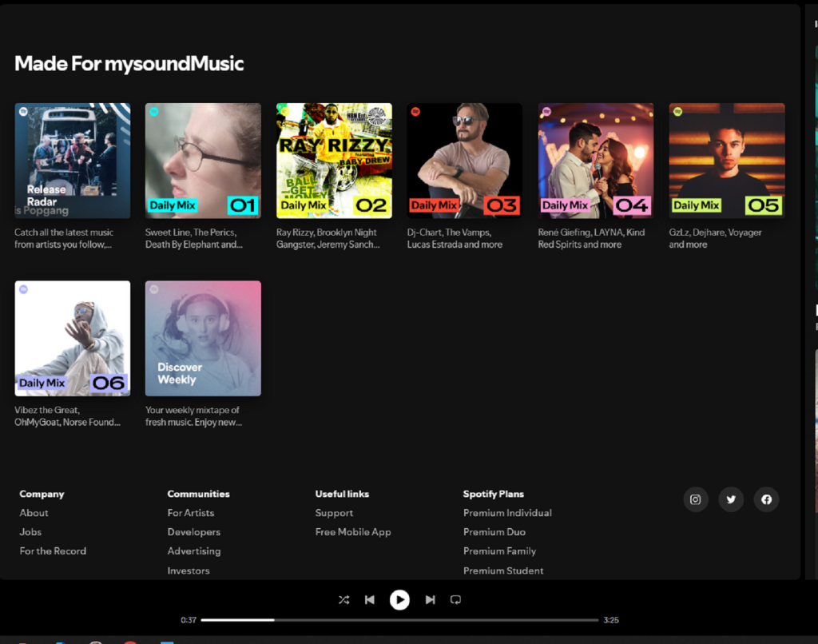Open Spotify's Facebook page

pyautogui.click(x=766, y=499)
